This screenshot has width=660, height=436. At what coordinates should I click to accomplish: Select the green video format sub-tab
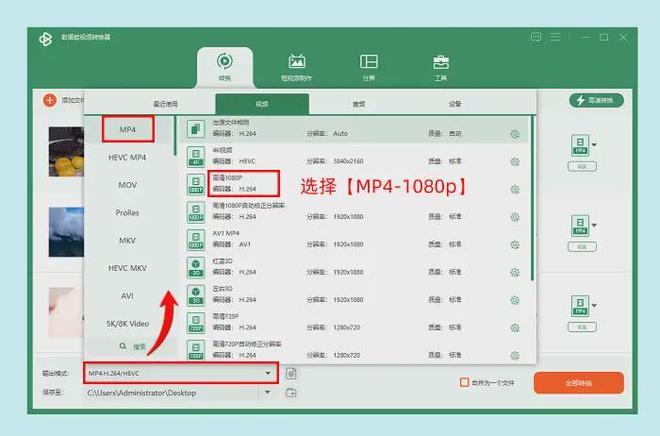pos(262,104)
